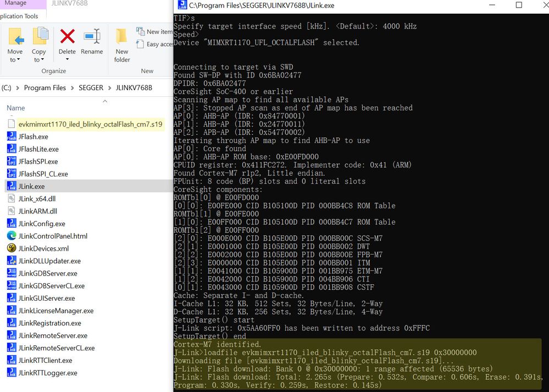This screenshot has width=549, height=392.
Task: Expand breadcrumb chevron after Program Files
Action: (x=72, y=88)
